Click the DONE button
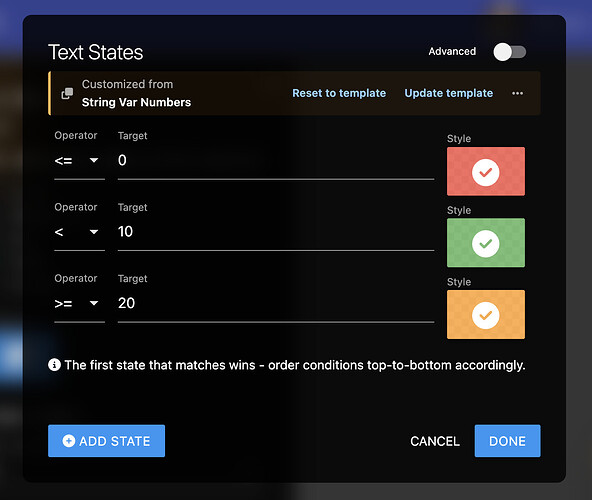This screenshot has height=500, width=592. click(507, 441)
